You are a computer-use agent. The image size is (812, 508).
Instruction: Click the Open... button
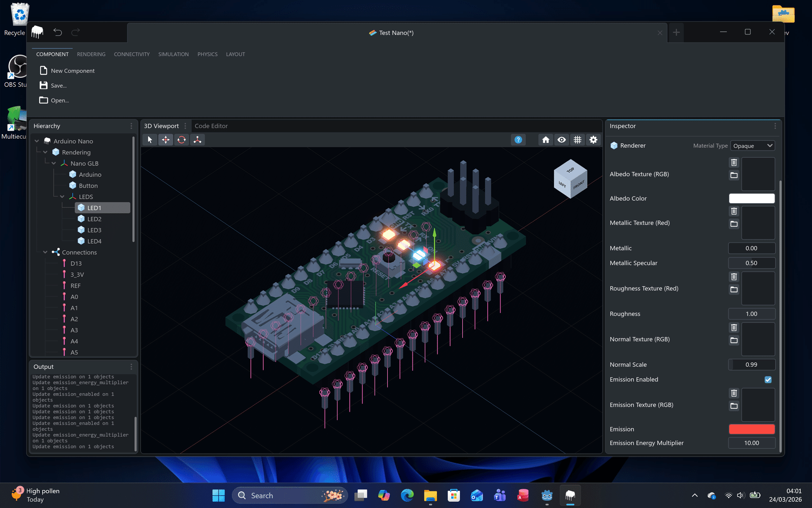coord(54,100)
